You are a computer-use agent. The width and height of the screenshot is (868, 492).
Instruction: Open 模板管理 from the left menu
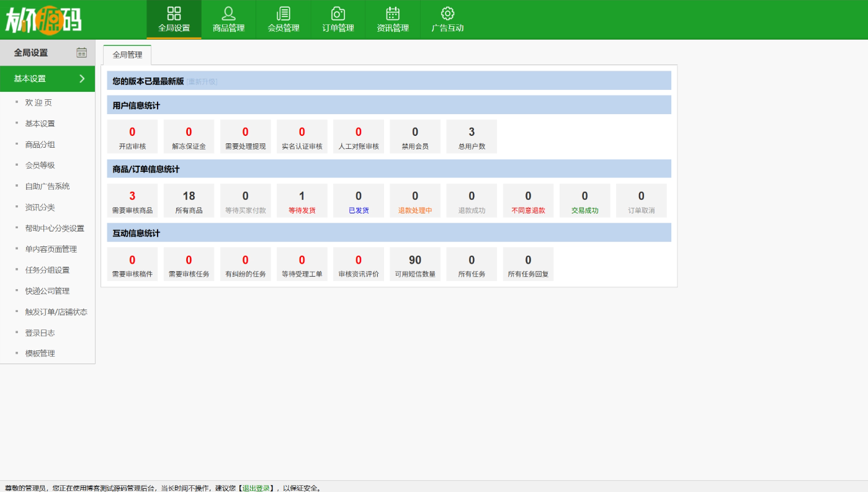point(40,353)
